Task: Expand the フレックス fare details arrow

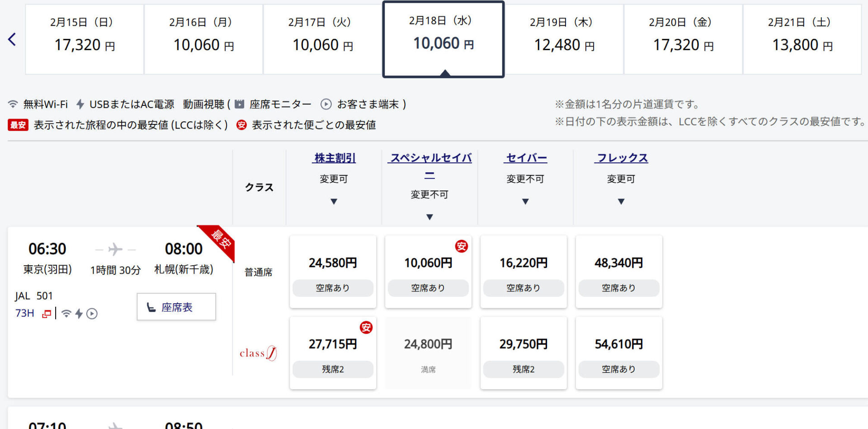Action: 621,201
